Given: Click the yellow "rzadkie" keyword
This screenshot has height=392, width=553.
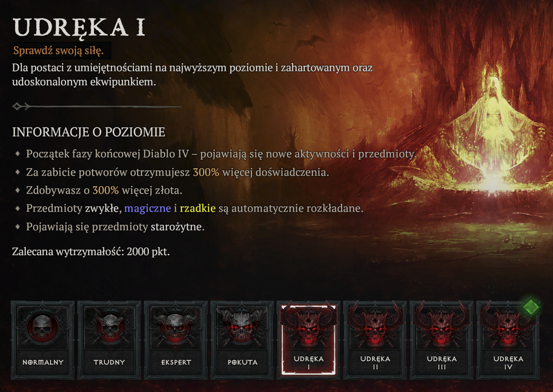Looking at the screenshot, I should [x=197, y=209].
